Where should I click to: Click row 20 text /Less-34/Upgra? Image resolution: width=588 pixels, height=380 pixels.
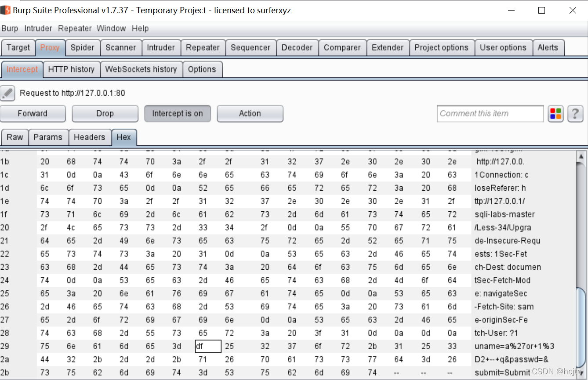click(x=503, y=228)
